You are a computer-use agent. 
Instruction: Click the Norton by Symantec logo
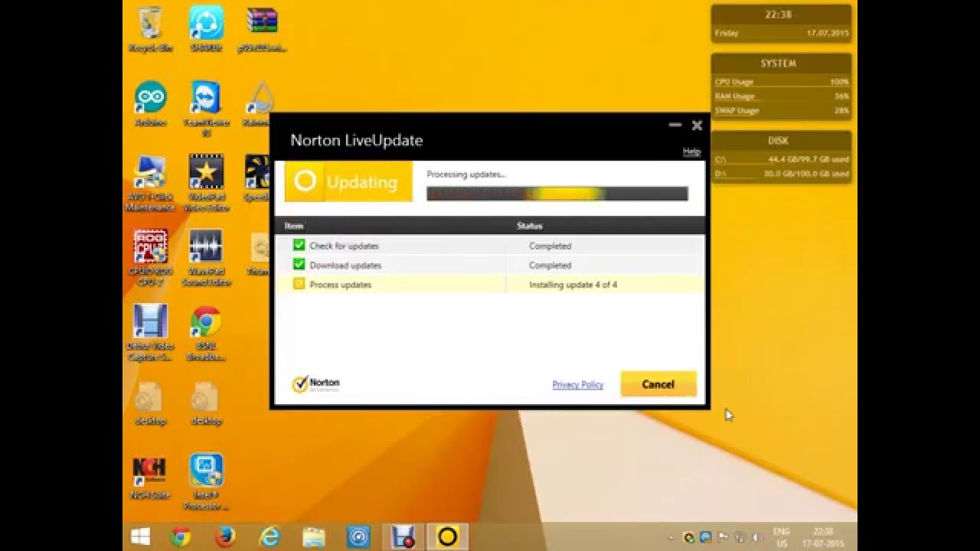(315, 384)
